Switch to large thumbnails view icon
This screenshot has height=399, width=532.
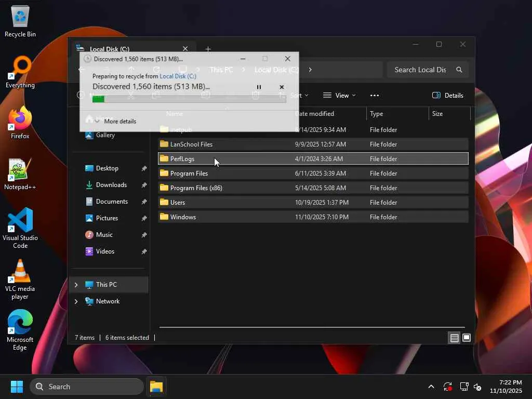(467, 338)
